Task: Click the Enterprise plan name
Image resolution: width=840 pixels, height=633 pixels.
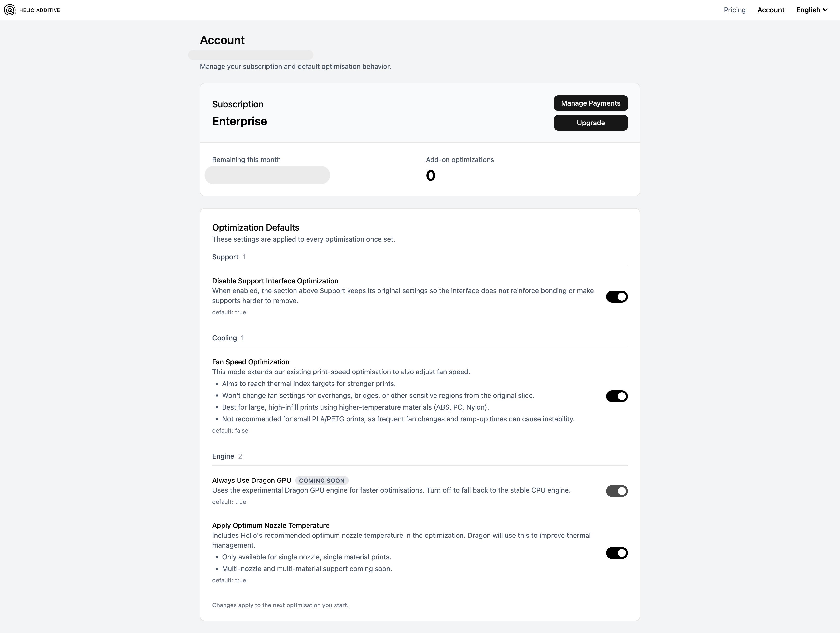Action: 240,121
